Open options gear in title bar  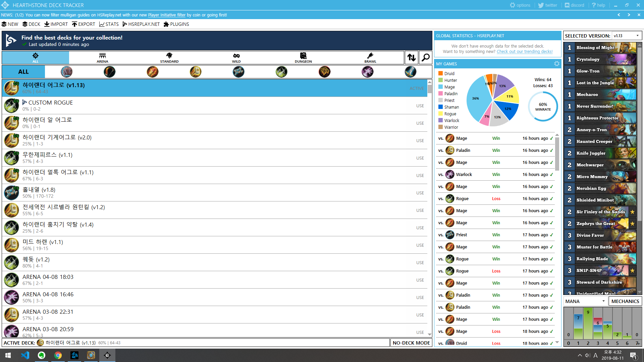click(x=520, y=5)
